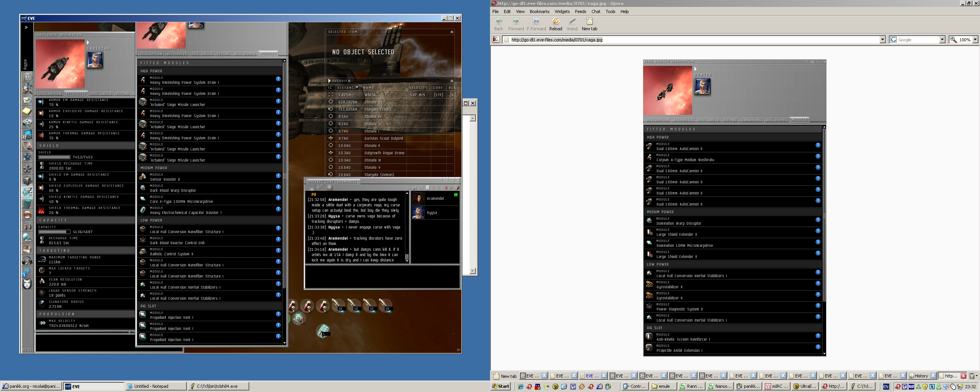Open the 100% zoom dropdown
Image resolution: width=980 pixels, height=392 pixels.
coord(975,39)
